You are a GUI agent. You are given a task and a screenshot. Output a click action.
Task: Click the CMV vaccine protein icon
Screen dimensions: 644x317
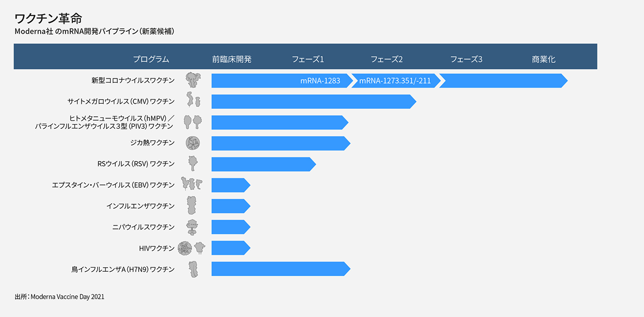(193, 100)
